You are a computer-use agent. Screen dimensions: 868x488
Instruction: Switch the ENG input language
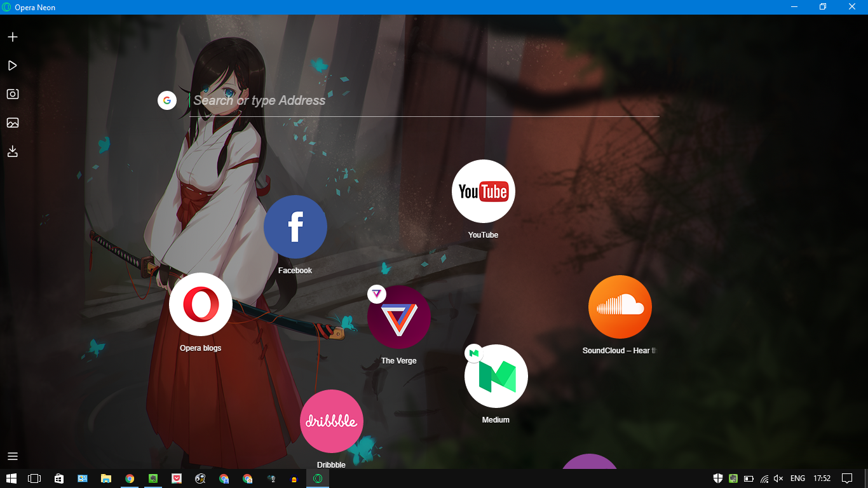(x=797, y=478)
